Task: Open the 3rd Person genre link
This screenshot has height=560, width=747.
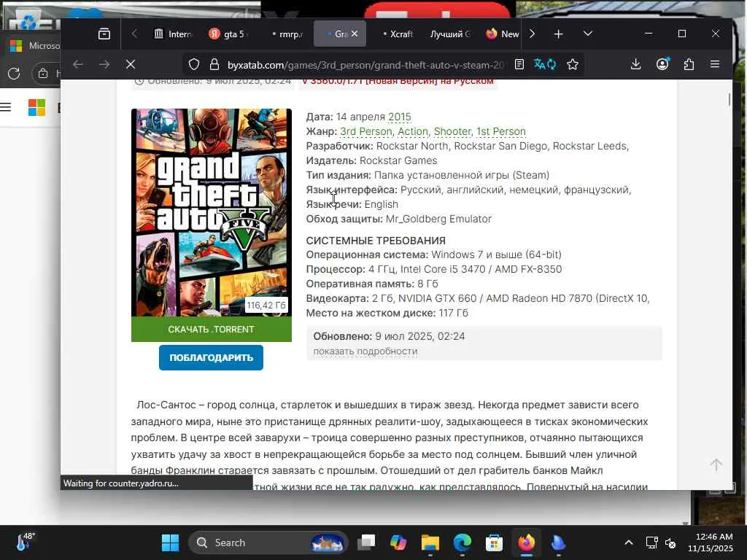Action: 366,131
